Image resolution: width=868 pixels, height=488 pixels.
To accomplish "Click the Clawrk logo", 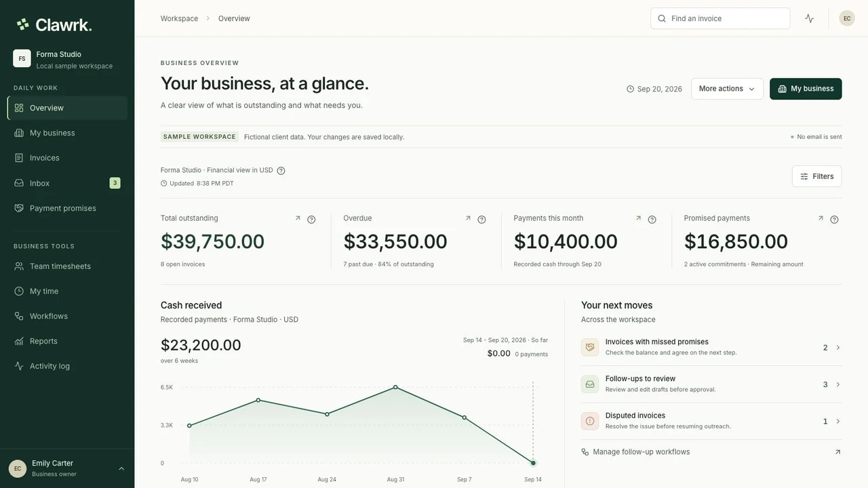I will [54, 24].
